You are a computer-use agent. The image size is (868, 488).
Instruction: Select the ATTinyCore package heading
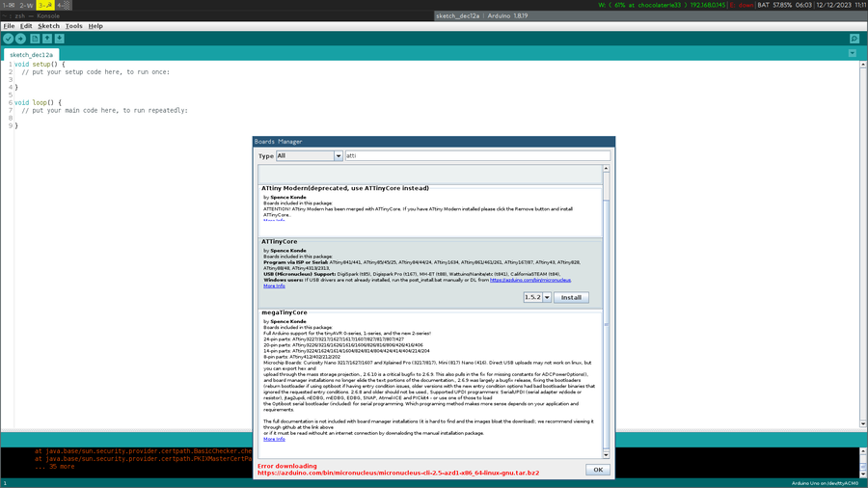tap(280, 242)
